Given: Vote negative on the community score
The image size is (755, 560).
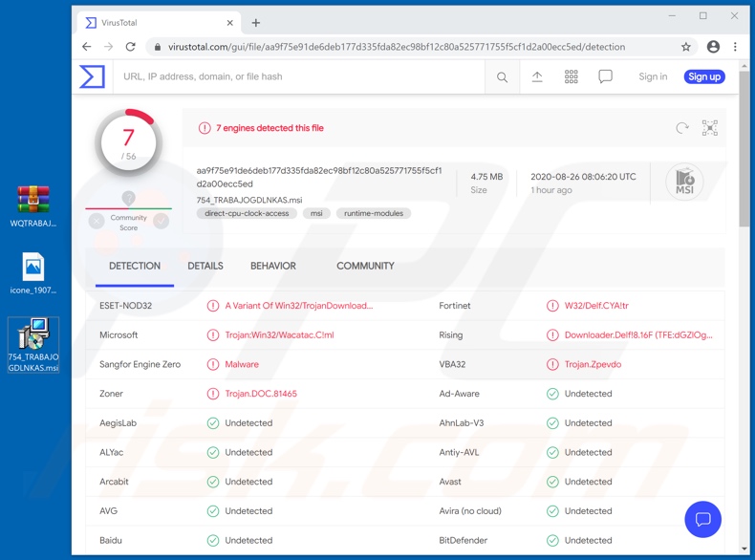Looking at the screenshot, I should (x=97, y=221).
